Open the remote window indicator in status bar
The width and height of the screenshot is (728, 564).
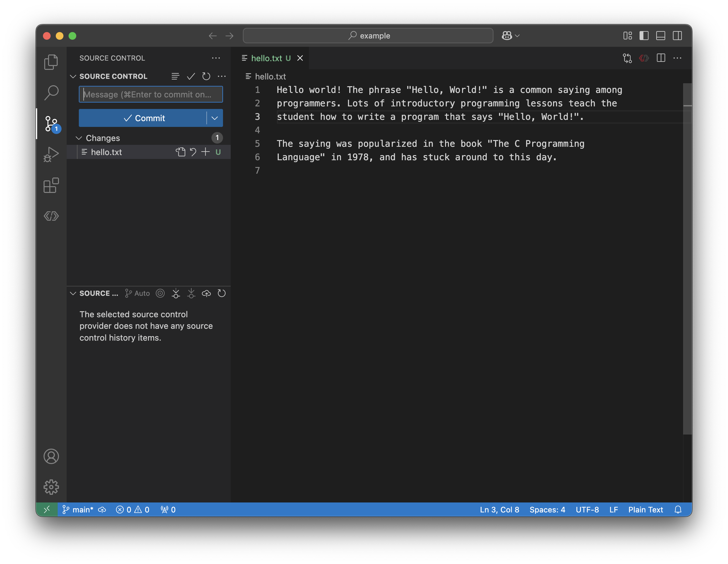[47, 510]
